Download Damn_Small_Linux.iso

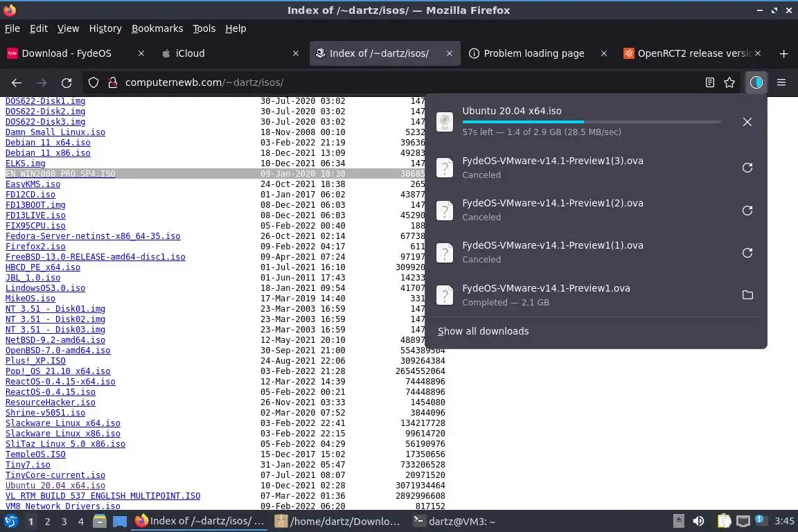click(x=55, y=132)
